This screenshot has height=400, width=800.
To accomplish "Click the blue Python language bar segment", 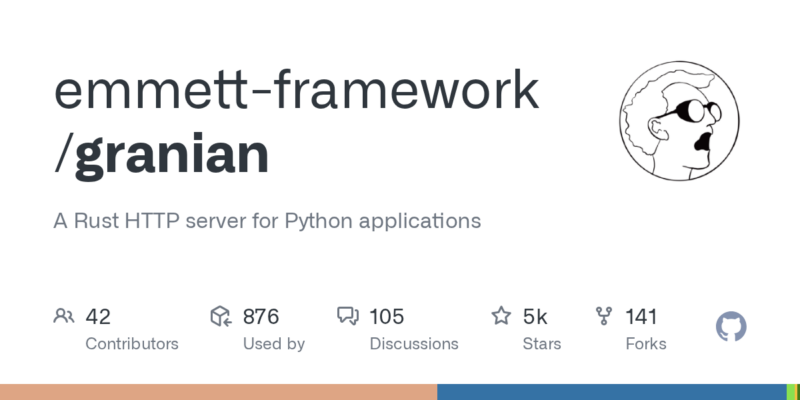I will click(612, 392).
